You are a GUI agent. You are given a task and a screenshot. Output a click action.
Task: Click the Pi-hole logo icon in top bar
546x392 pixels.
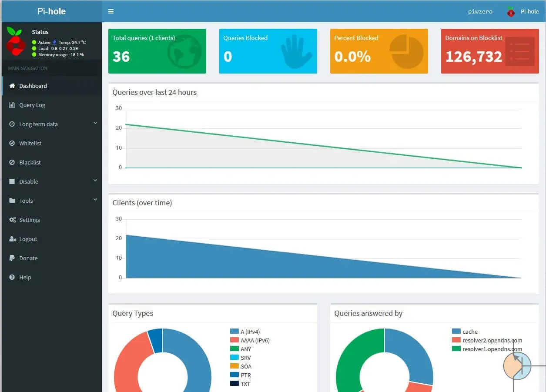pyautogui.click(x=511, y=12)
